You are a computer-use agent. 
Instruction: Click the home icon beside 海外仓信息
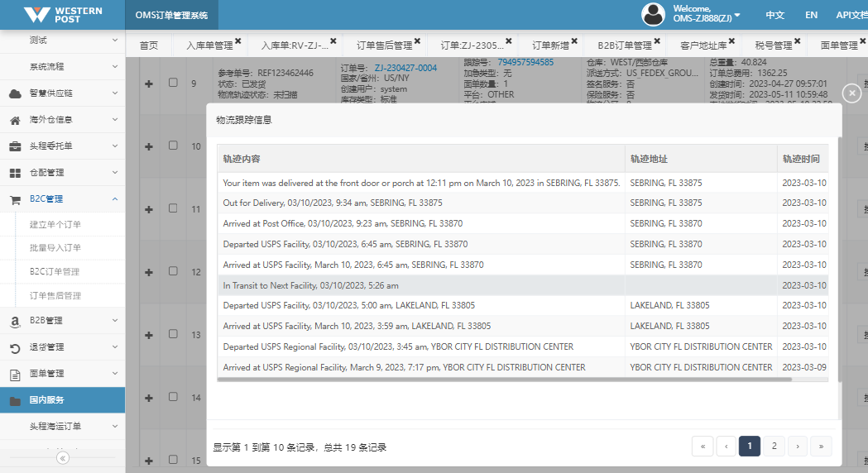(16, 120)
